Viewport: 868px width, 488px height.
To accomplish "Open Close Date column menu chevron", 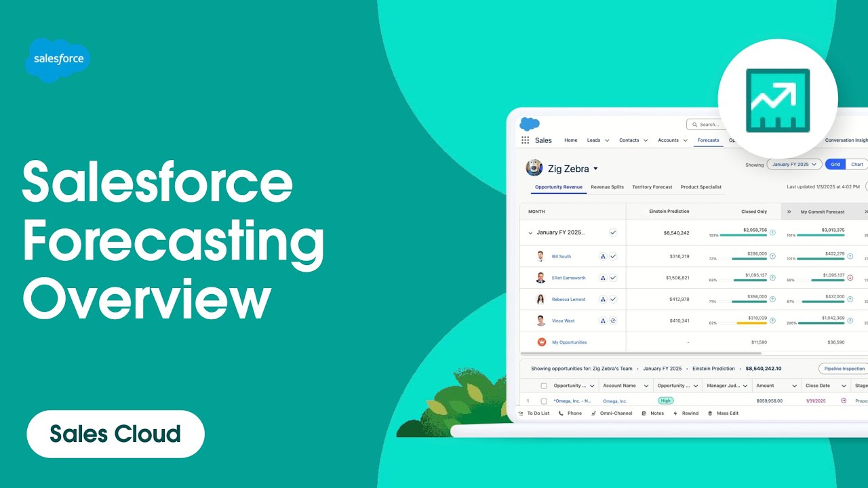I will pyautogui.click(x=844, y=386).
